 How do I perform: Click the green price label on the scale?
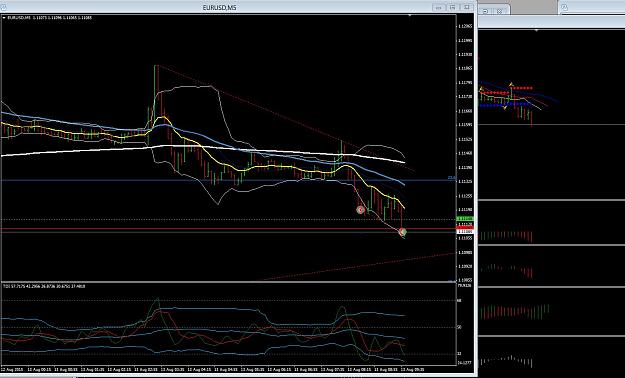[x=465, y=219]
